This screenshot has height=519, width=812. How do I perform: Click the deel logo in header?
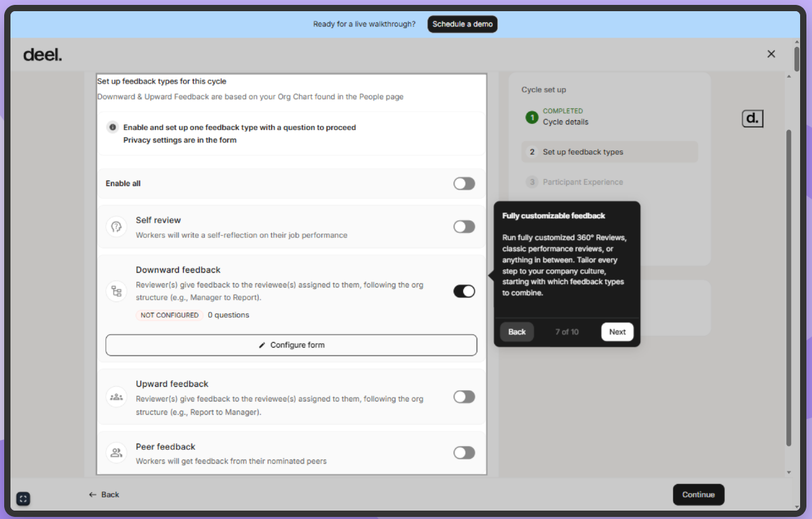(x=43, y=55)
